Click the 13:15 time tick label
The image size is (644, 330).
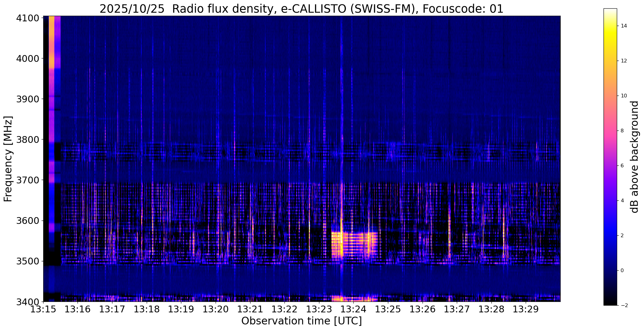[43, 309]
